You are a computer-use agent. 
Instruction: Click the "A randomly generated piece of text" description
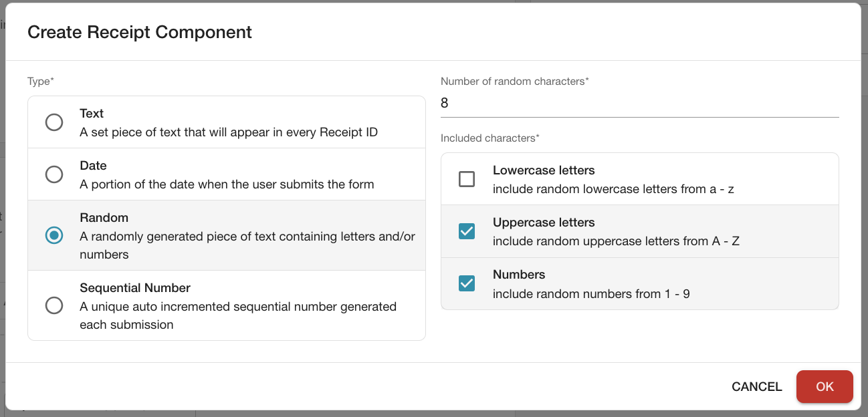247,237
